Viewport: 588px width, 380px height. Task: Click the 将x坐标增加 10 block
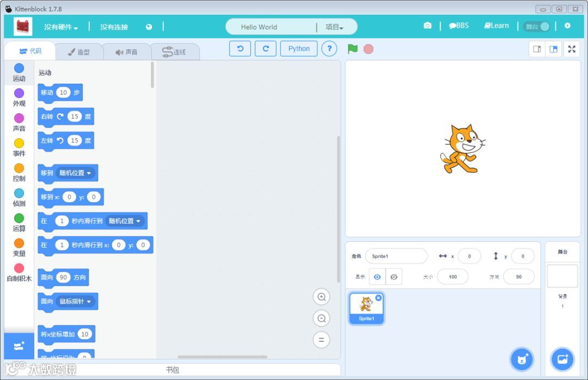[x=66, y=334]
